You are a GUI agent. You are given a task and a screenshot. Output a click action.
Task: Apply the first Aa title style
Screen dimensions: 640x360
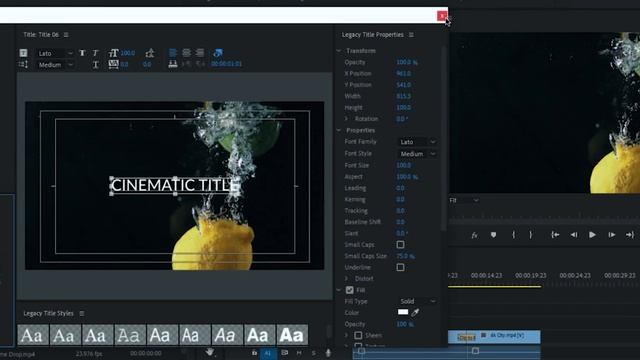click(x=33, y=335)
